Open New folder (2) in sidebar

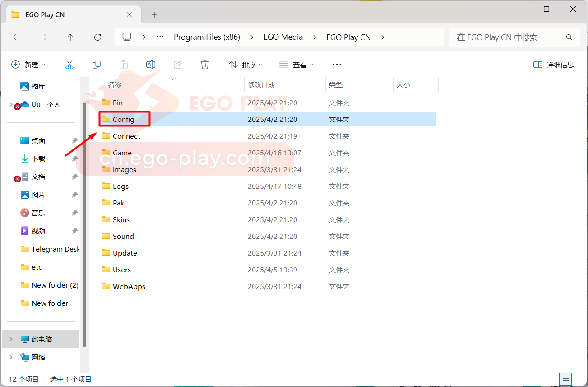coord(50,285)
